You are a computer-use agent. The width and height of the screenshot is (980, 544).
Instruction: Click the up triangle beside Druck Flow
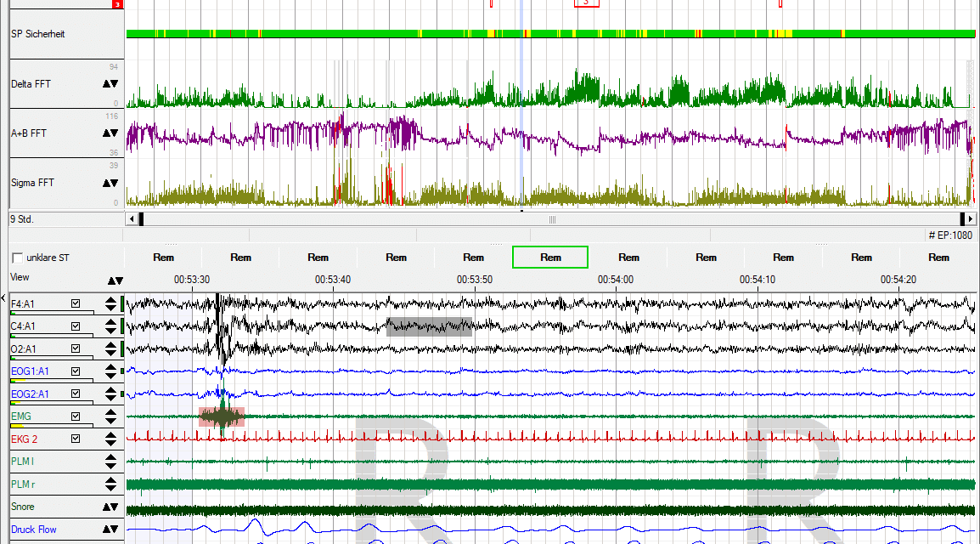tap(106, 530)
